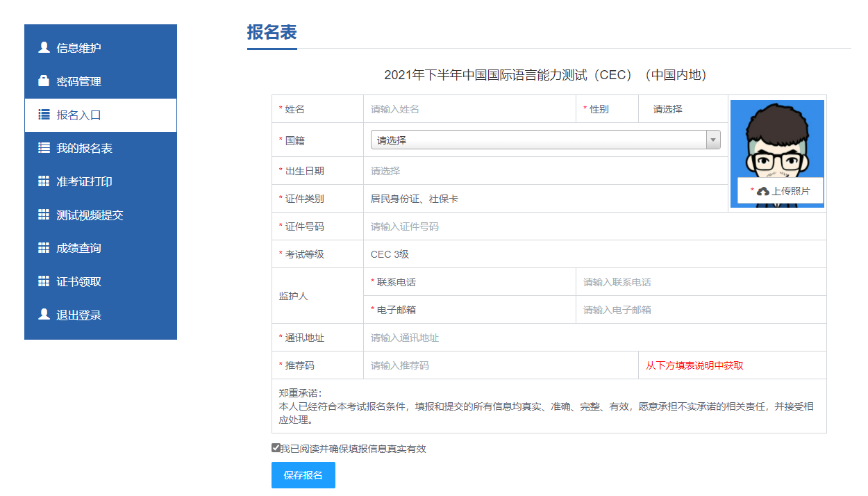Viewport: 868px width, 496px height.
Task: Open 准考证打印 page
Action: 101,181
